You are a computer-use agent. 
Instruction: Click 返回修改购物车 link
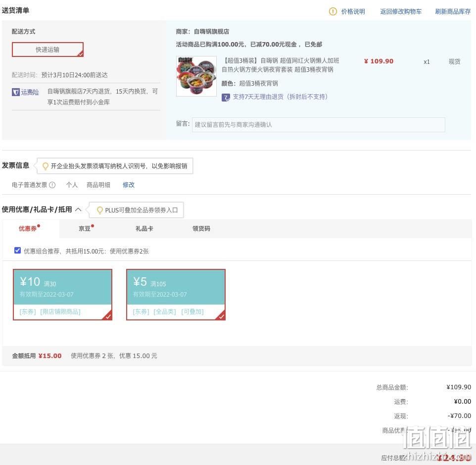click(401, 11)
